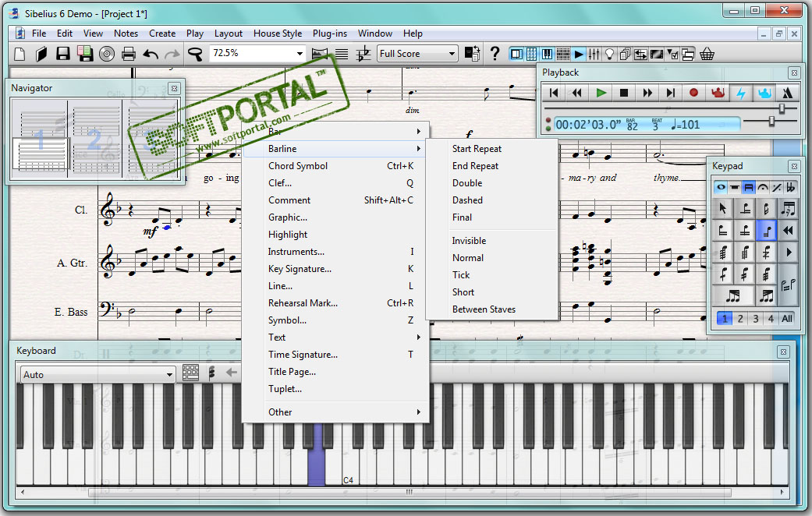The image size is (812, 516).
Task: Open the Full Score parts dropdown
Action: pyautogui.click(x=452, y=53)
